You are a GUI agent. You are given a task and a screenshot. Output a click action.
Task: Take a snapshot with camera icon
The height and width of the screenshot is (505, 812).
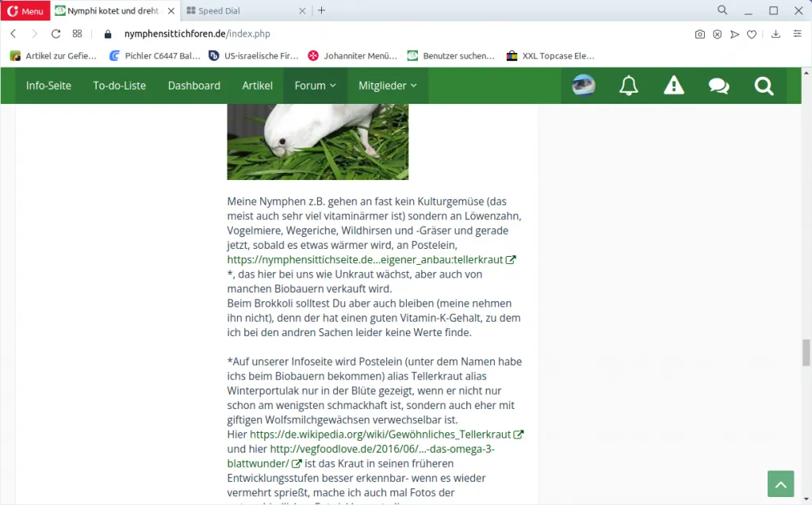point(699,34)
